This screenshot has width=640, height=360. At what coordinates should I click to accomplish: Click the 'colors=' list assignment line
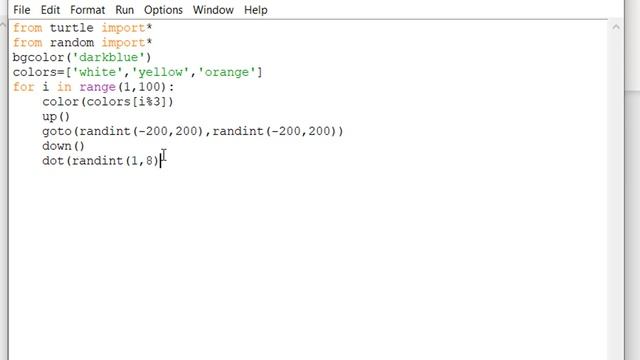[x=138, y=72]
